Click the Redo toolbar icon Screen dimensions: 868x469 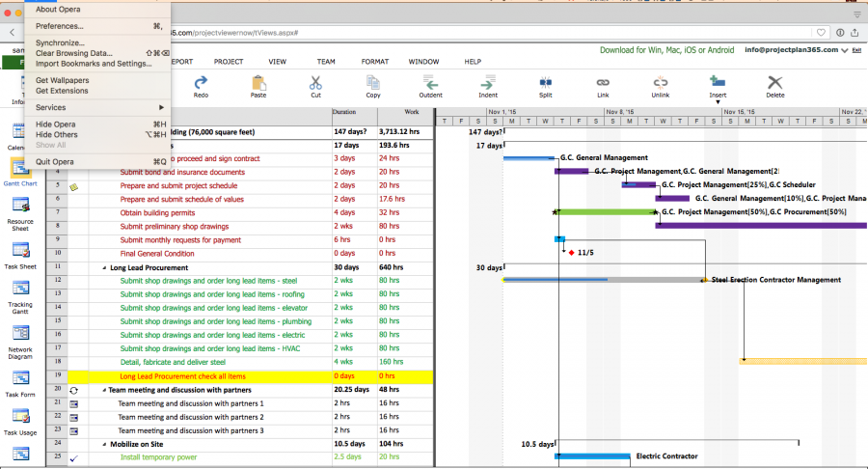click(x=201, y=83)
